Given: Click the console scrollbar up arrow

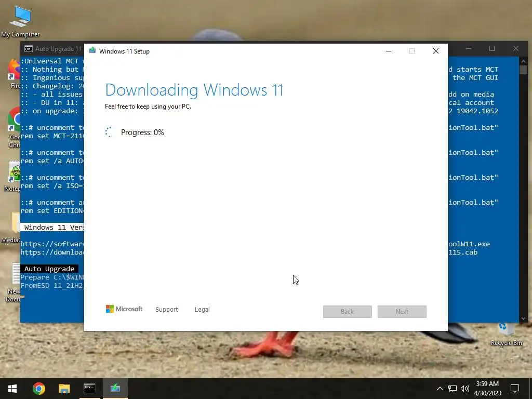Looking at the screenshot, I should coord(523,61).
